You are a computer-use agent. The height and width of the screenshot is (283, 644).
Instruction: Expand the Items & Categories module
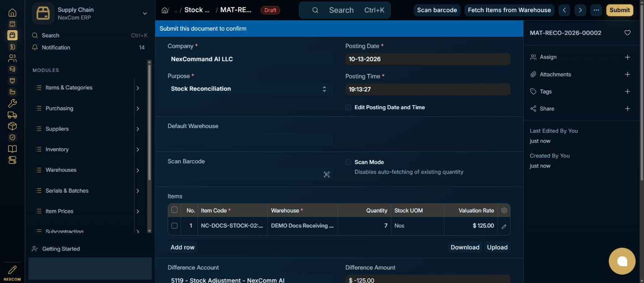pyautogui.click(x=138, y=88)
